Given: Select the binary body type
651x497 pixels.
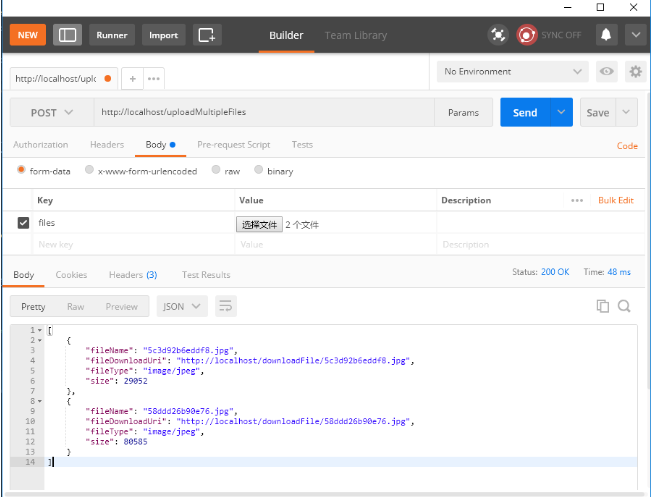Looking at the screenshot, I should click(x=258, y=169).
